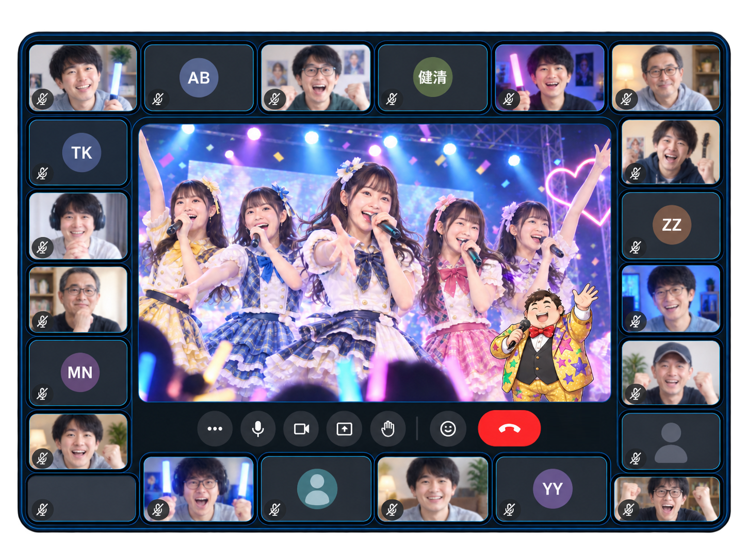Viewport: 747px width, 560px height.
Task: Select the 健清 participant avatar
Action: pos(432,77)
